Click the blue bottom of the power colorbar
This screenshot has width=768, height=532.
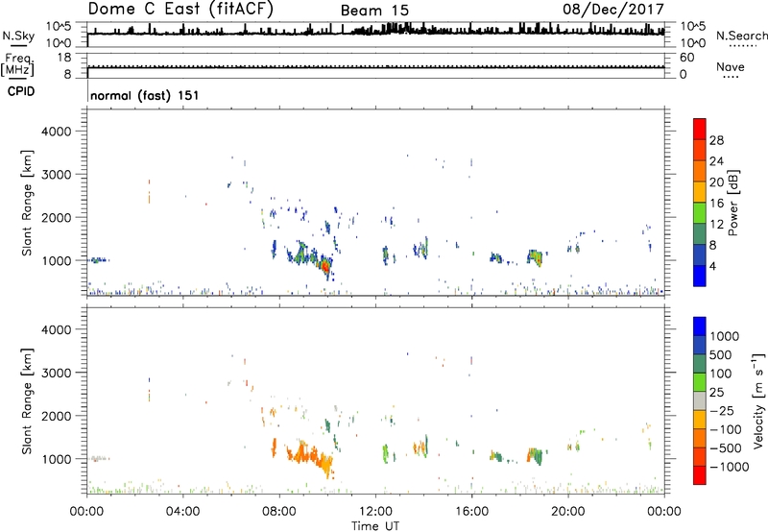[700, 276]
